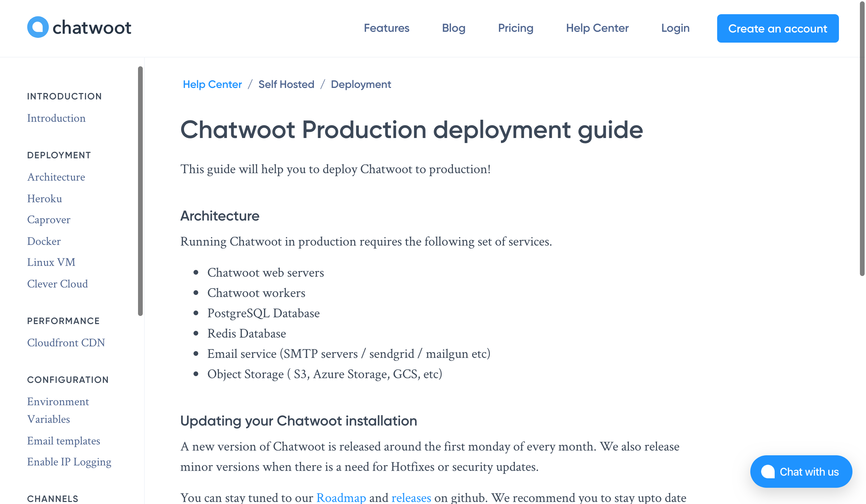The width and height of the screenshot is (866, 504).
Task: Click the Updating your Chatwoot installation heading
Action: [x=298, y=421]
